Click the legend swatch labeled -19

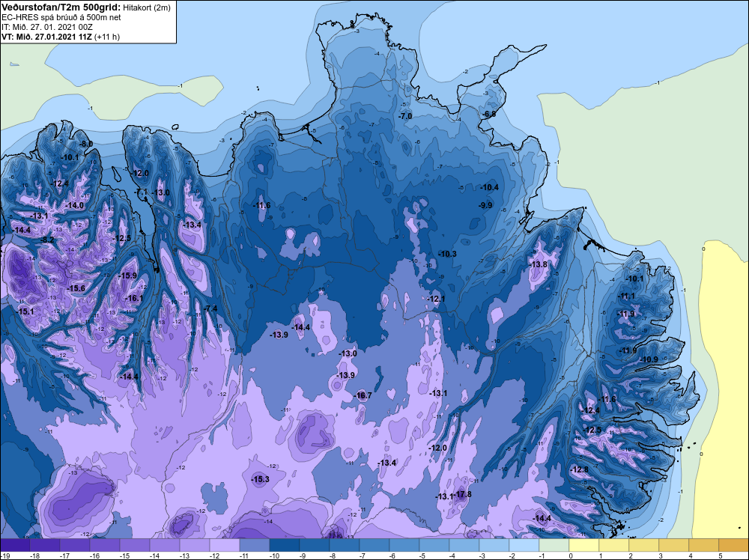tap(15, 546)
